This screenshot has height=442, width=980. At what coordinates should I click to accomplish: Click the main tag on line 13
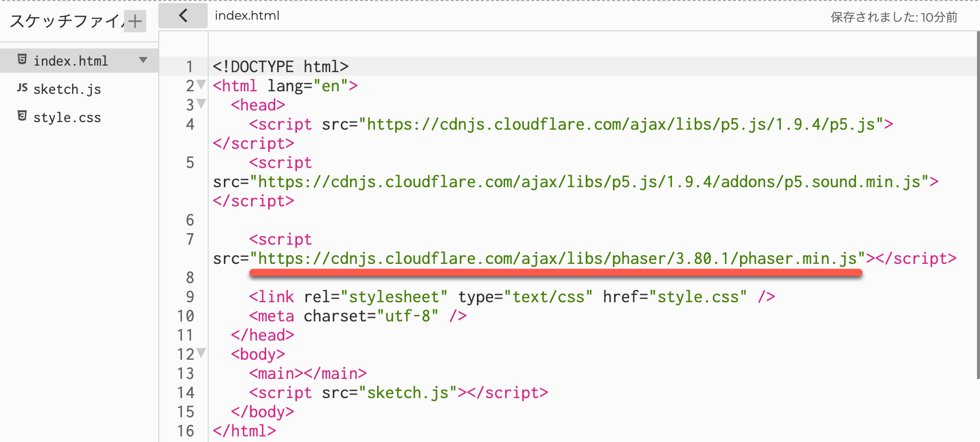pos(308,373)
